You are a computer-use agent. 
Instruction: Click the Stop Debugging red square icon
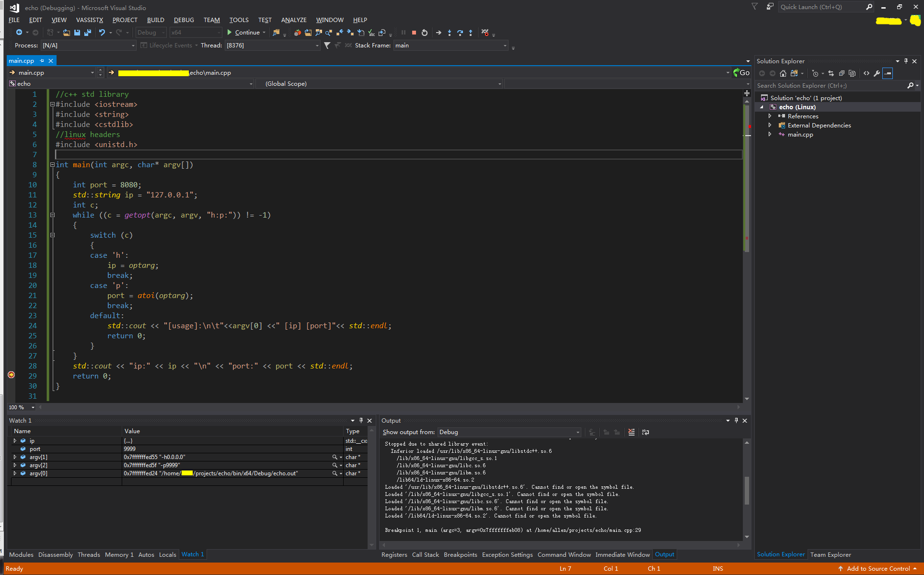(x=413, y=33)
